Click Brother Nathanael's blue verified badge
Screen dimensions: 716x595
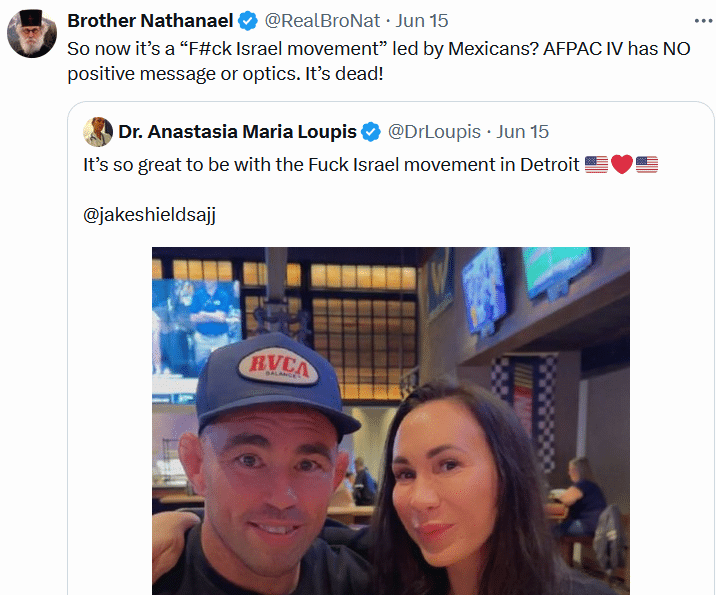point(248,21)
